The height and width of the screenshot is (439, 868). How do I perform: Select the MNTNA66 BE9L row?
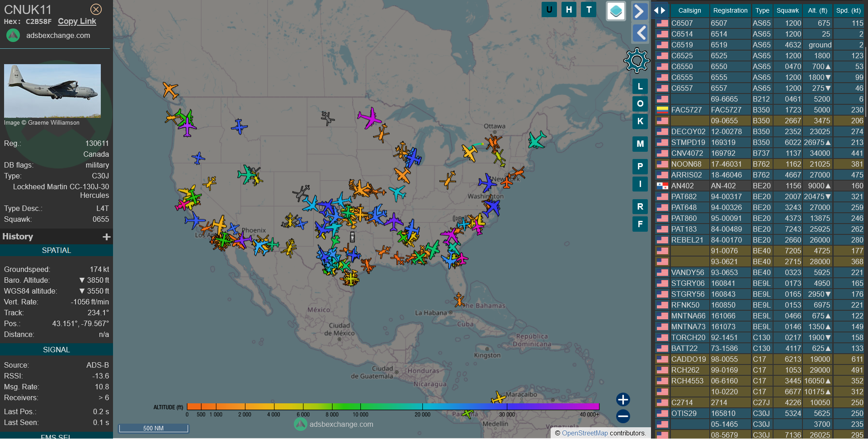tap(759, 316)
